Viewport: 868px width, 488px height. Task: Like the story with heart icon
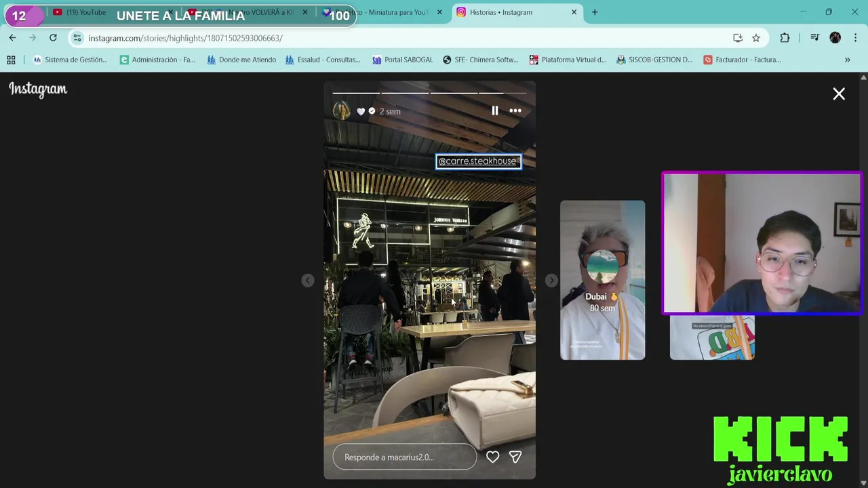pyautogui.click(x=492, y=457)
